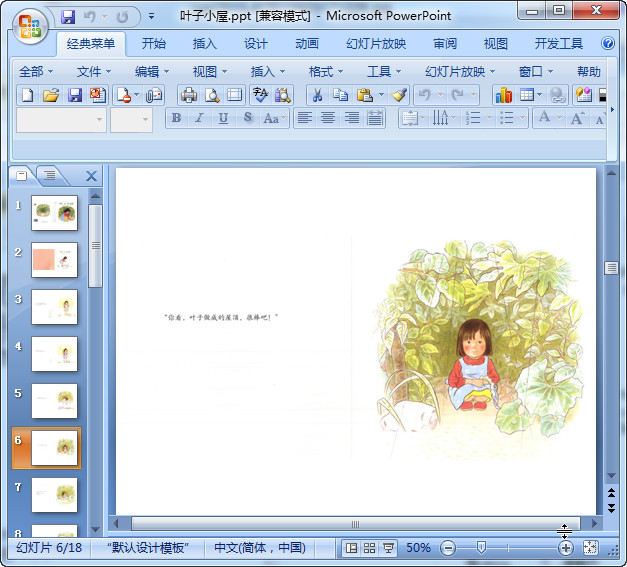This screenshot has height=567, width=627.
Task: Justify the paragraph text
Action: coord(375,118)
